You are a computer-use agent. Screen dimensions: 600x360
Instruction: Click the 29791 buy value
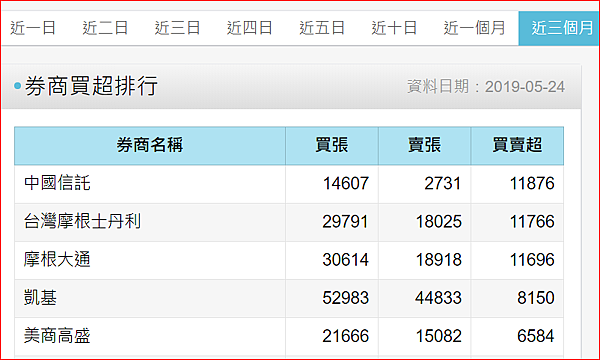[346, 222]
